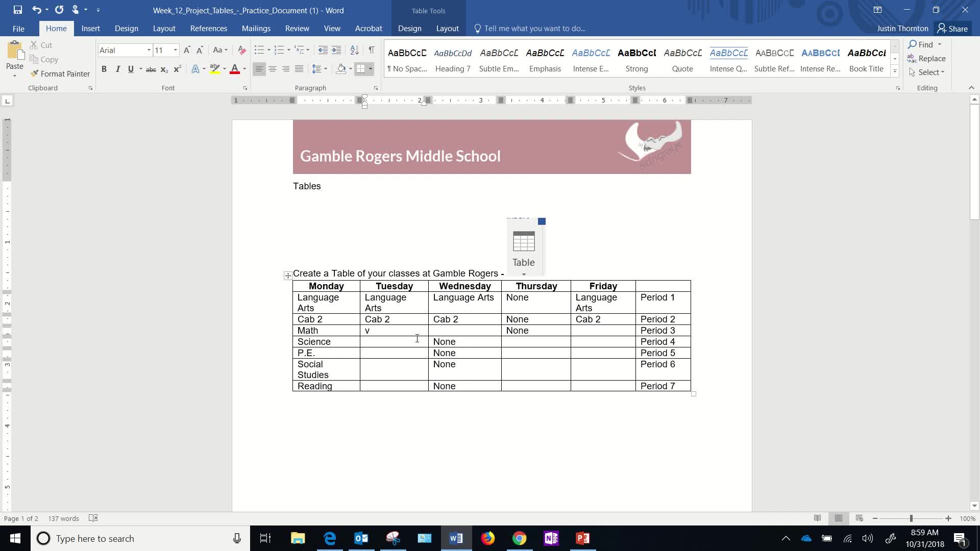The image size is (980, 551).
Task: Click the Undo arrow icon
Action: (36, 10)
